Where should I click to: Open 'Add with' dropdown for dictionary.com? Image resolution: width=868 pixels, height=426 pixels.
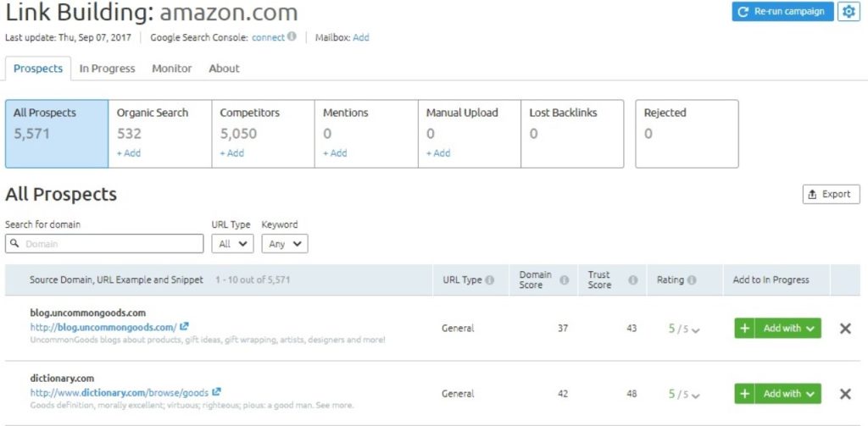point(788,394)
